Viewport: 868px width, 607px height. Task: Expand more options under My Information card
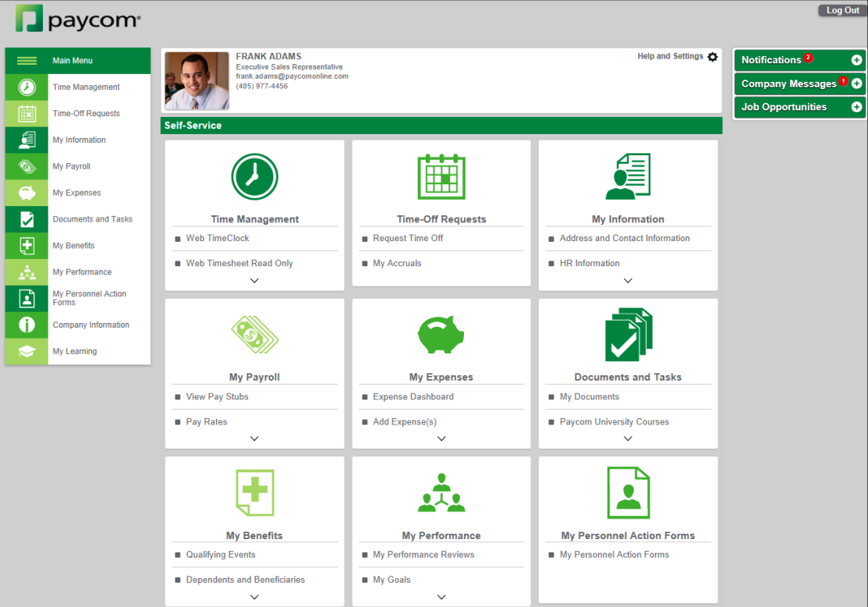tap(628, 281)
